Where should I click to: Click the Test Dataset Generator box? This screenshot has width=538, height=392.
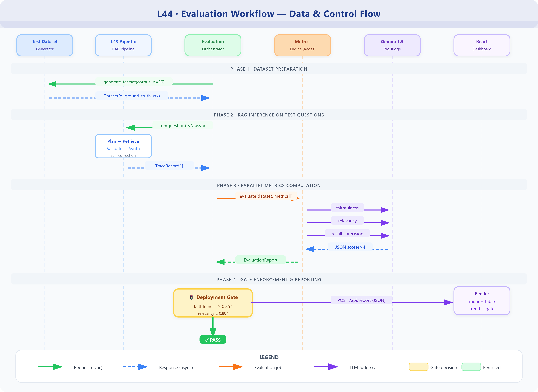(x=45, y=45)
